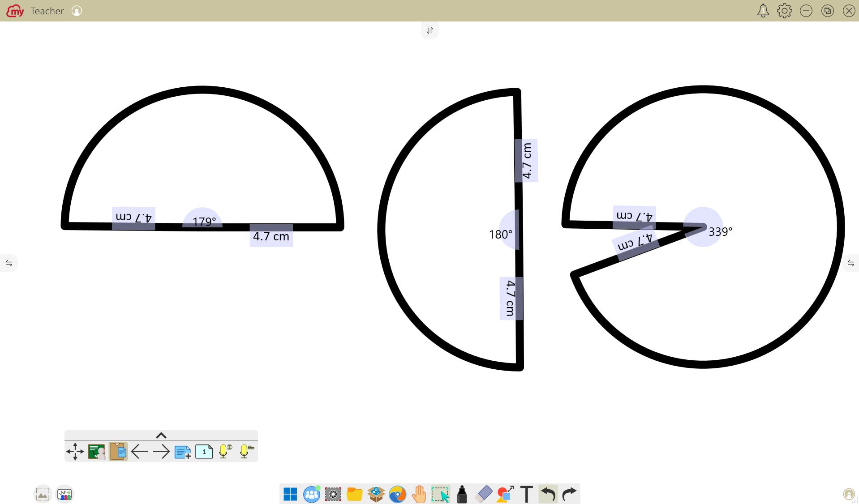Expand the top edge panel handle
The image size is (859, 504).
430,30
